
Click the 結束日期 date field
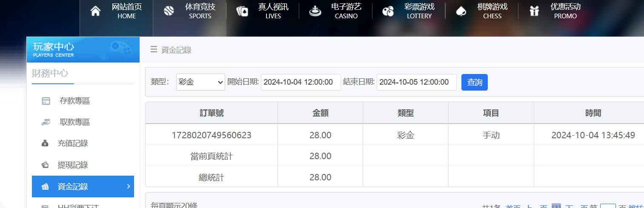tap(417, 82)
